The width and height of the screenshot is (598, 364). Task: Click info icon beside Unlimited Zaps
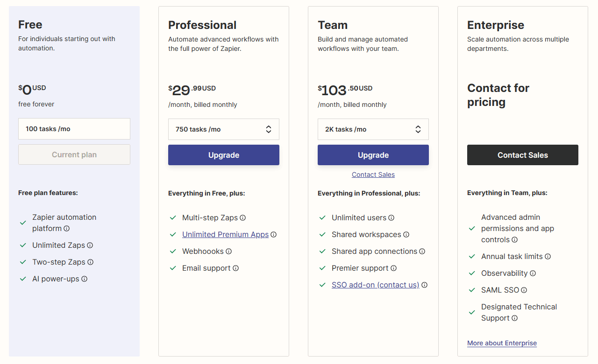click(90, 245)
